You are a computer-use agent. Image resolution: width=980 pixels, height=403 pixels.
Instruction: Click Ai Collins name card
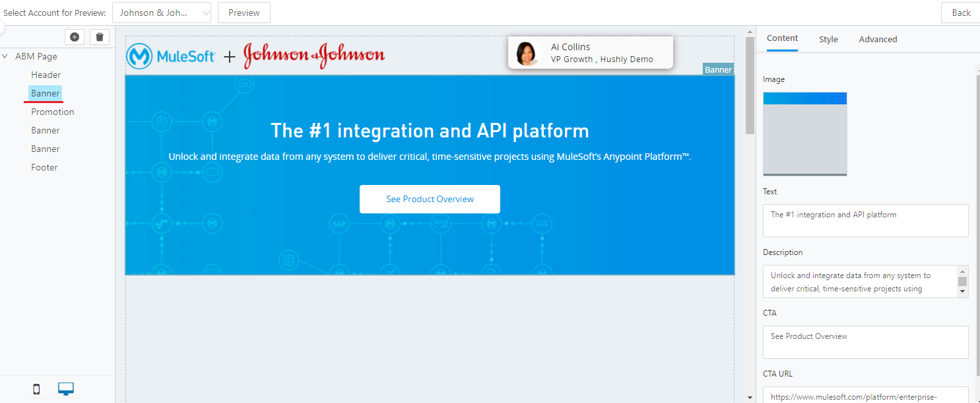(591, 53)
